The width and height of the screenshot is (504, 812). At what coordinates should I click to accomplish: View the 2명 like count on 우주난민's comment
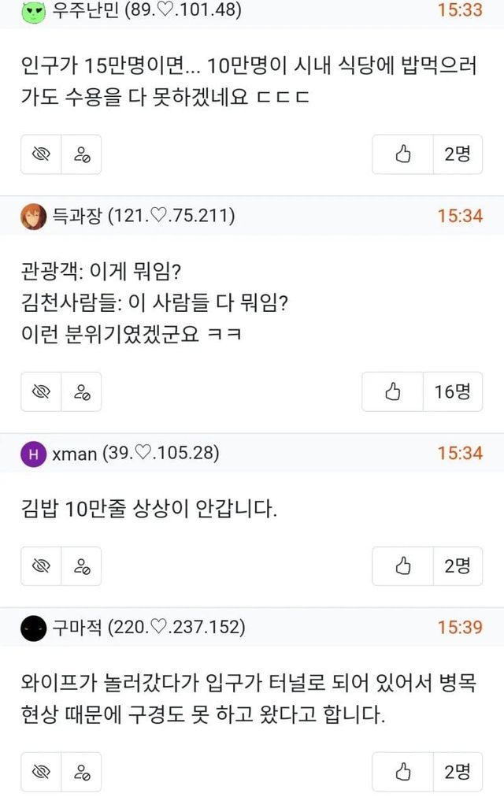point(458,154)
